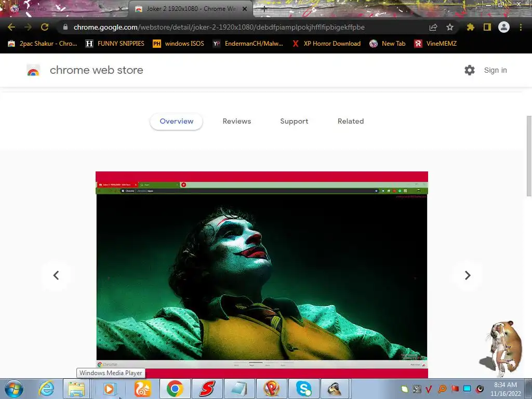
Task: Launch Windows Media Player from taskbar
Action: pos(109,389)
